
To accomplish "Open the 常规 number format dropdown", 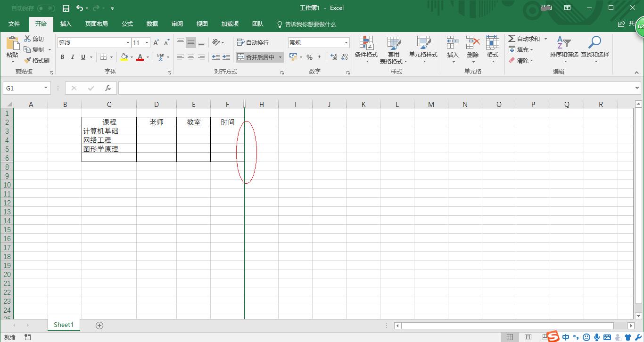I will [x=347, y=42].
